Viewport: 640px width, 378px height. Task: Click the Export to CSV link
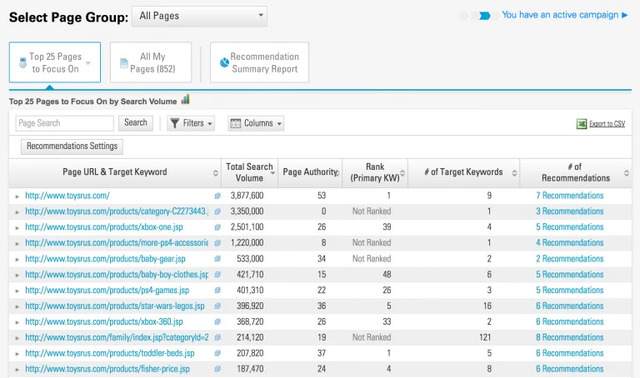click(x=607, y=124)
